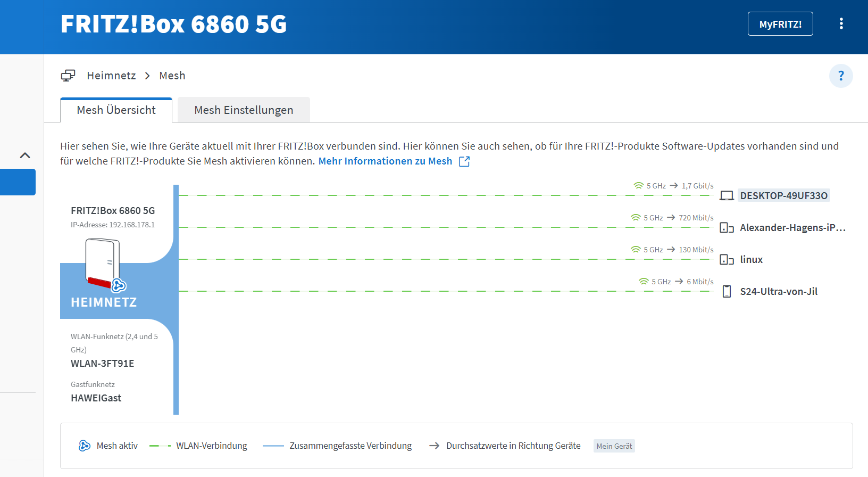Switch to the Mesh Einstellungen tab
The height and width of the screenshot is (477, 868).
[x=244, y=110]
